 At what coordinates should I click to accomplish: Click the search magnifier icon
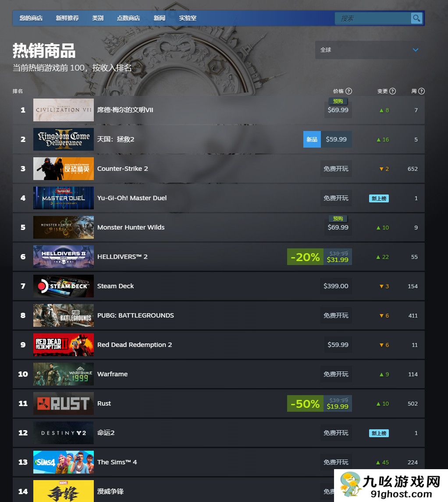point(416,18)
